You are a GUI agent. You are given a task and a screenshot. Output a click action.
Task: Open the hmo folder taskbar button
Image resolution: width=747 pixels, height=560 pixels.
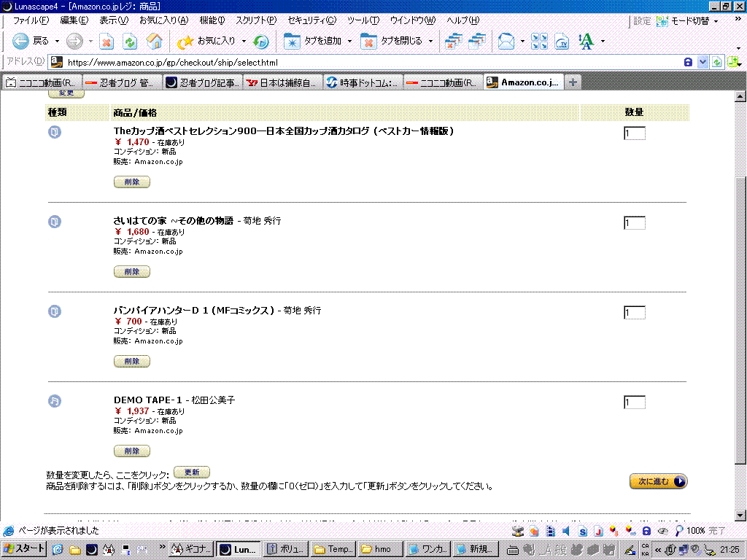click(x=381, y=549)
